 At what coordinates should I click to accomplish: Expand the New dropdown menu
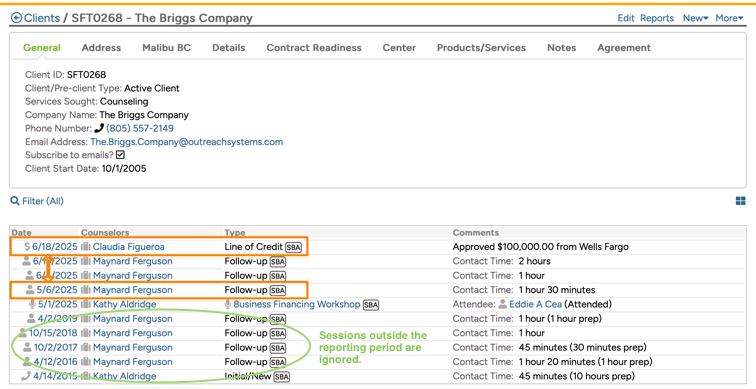[695, 18]
